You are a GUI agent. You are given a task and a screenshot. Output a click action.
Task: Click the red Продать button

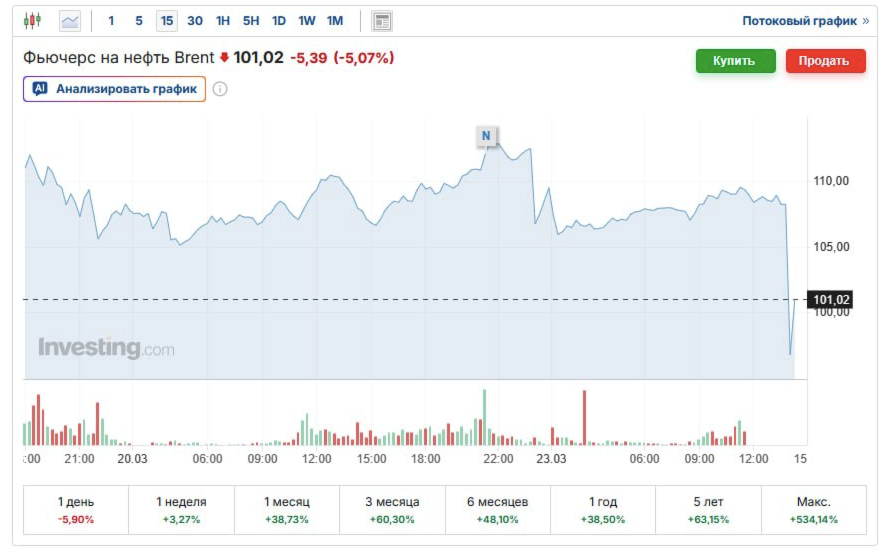[825, 61]
